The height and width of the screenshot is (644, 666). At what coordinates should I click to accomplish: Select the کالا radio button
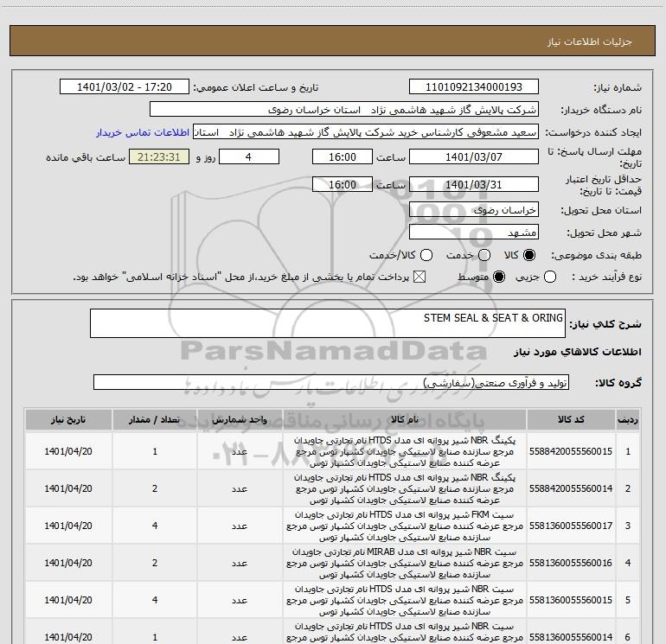[x=530, y=256]
